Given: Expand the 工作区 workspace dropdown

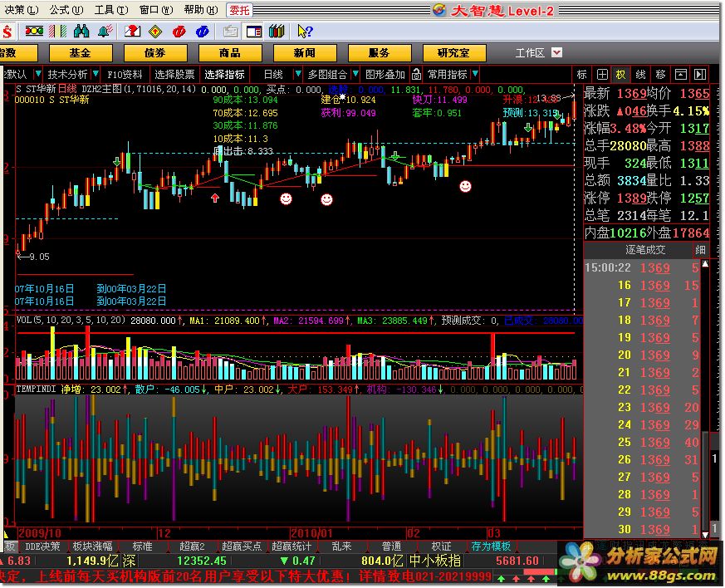Looking at the screenshot, I should pos(556,52).
